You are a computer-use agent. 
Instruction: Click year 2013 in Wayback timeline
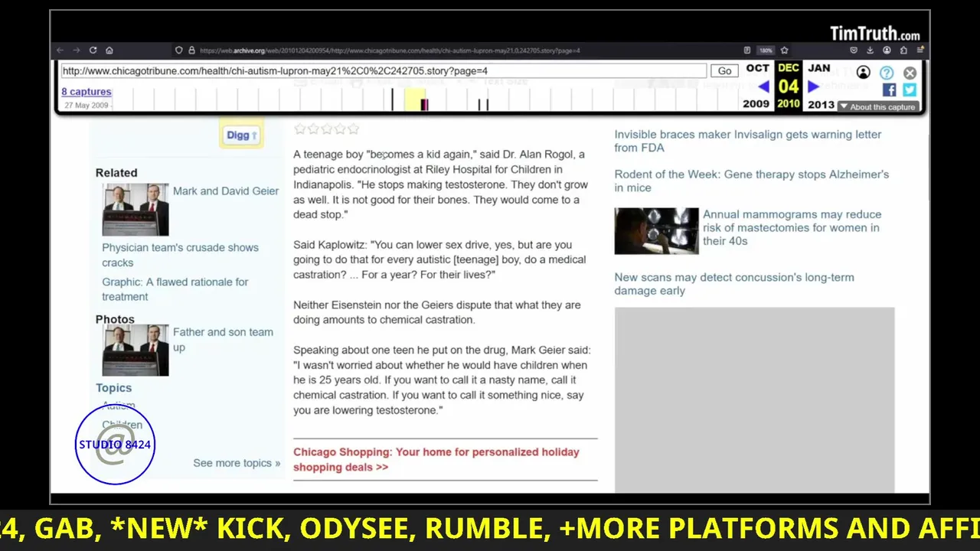pos(821,104)
